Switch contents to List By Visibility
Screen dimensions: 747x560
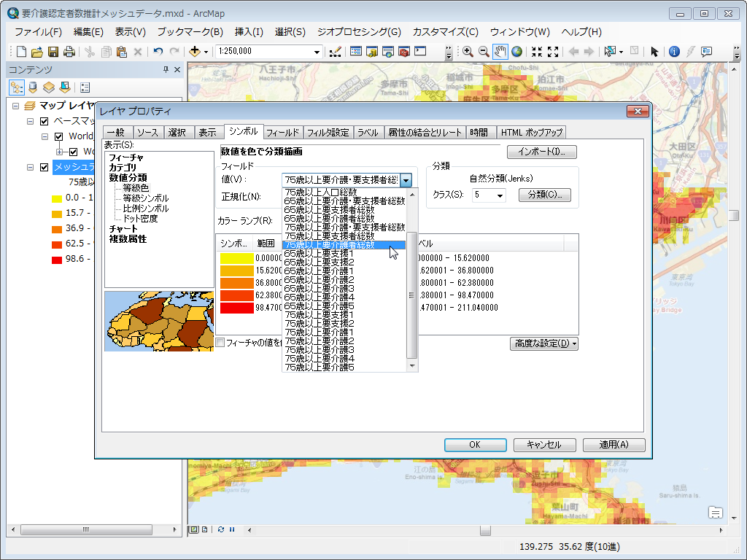point(49,87)
